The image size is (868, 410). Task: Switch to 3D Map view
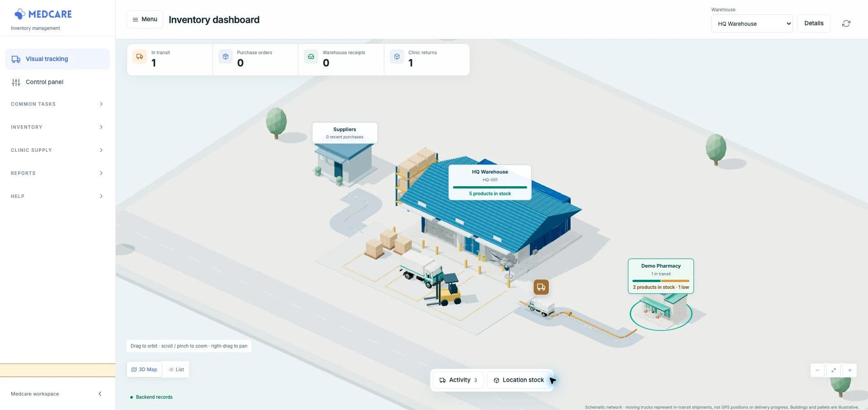click(144, 369)
